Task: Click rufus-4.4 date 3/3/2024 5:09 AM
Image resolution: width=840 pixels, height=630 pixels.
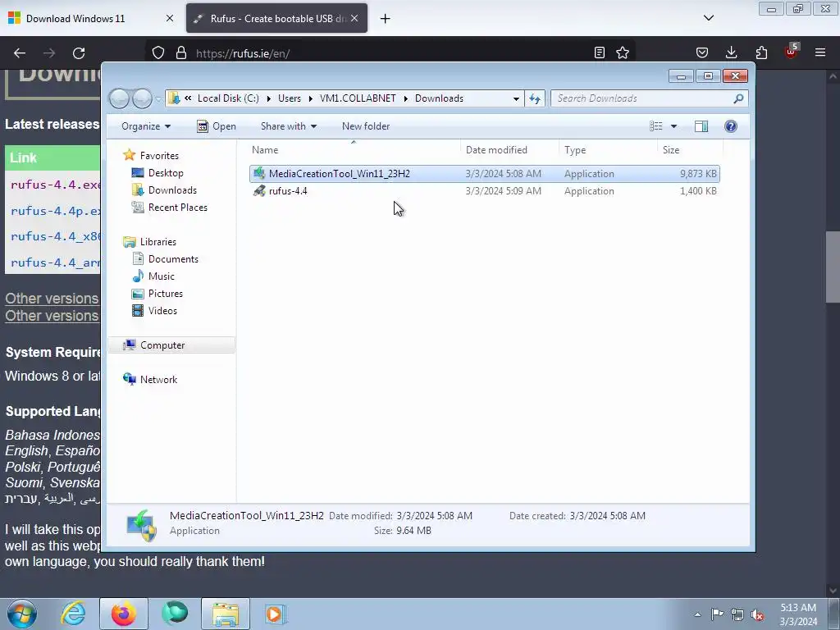Action: 504,190
